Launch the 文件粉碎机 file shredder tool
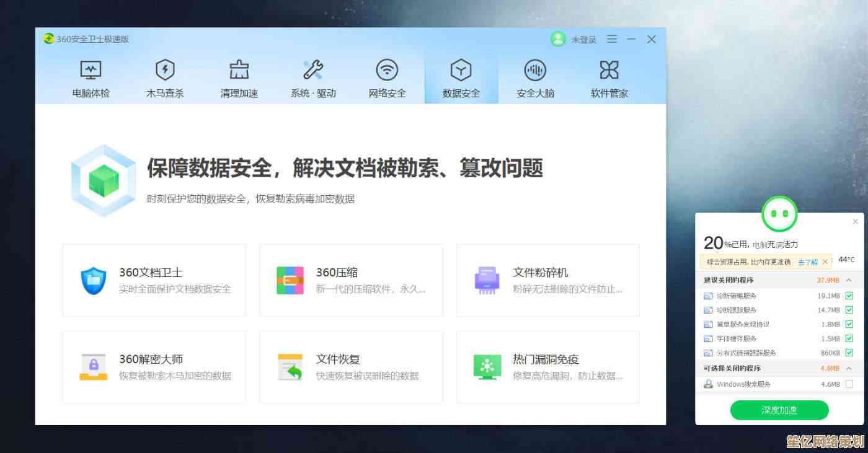The width and height of the screenshot is (868, 453). (547, 280)
